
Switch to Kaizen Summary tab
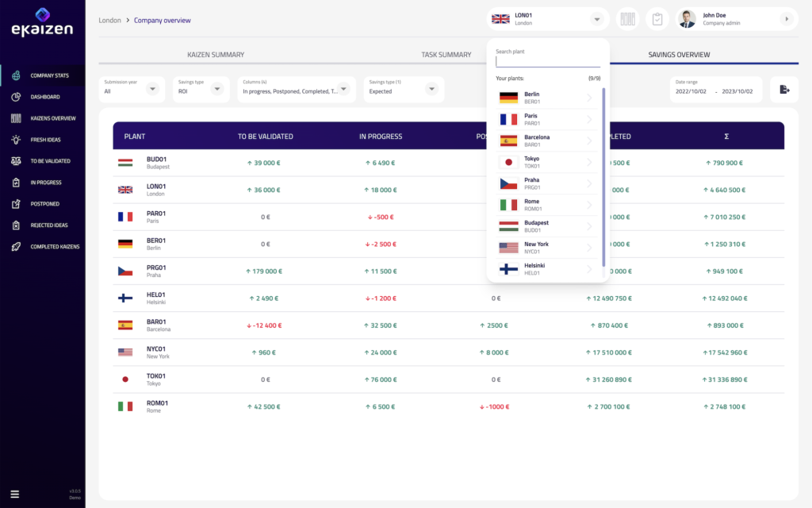[215, 55]
